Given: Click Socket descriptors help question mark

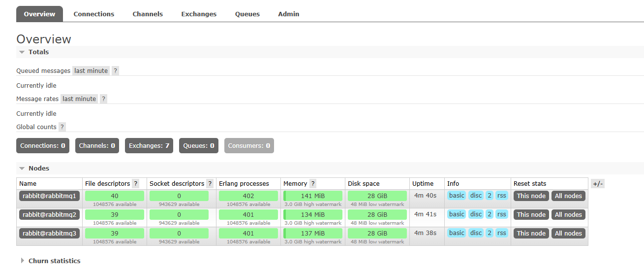Looking at the screenshot, I should [x=210, y=184].
